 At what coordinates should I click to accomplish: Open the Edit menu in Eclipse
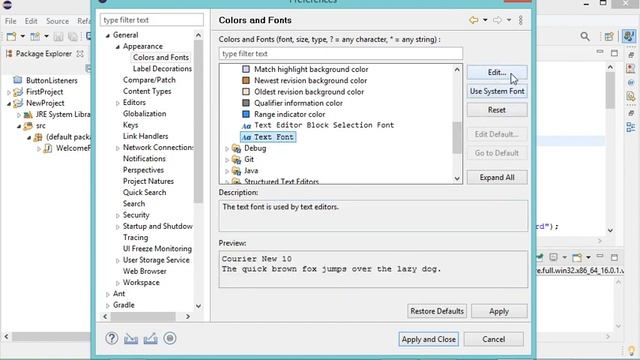coord(31,21)
